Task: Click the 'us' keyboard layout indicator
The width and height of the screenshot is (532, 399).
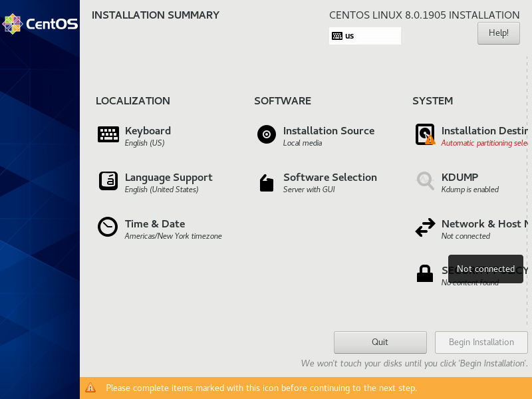Action: tap(364, 36)
